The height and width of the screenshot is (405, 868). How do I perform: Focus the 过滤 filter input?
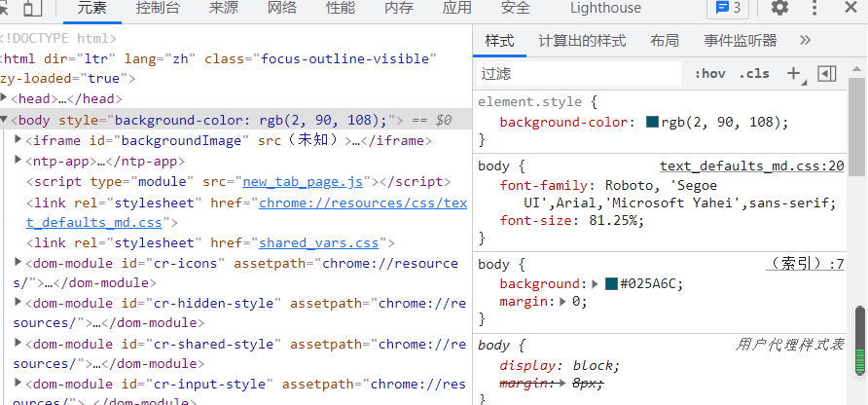coord(579,74)
